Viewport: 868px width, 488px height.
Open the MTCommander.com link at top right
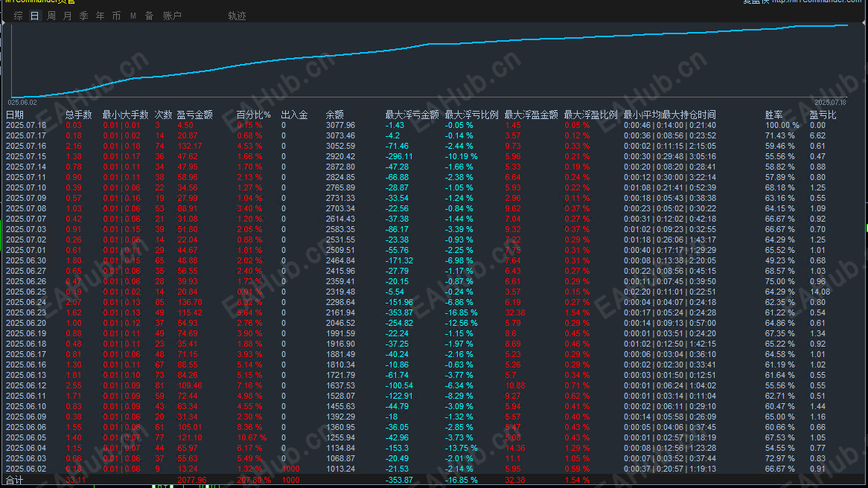pyautogui.click(x=817, y=1)
